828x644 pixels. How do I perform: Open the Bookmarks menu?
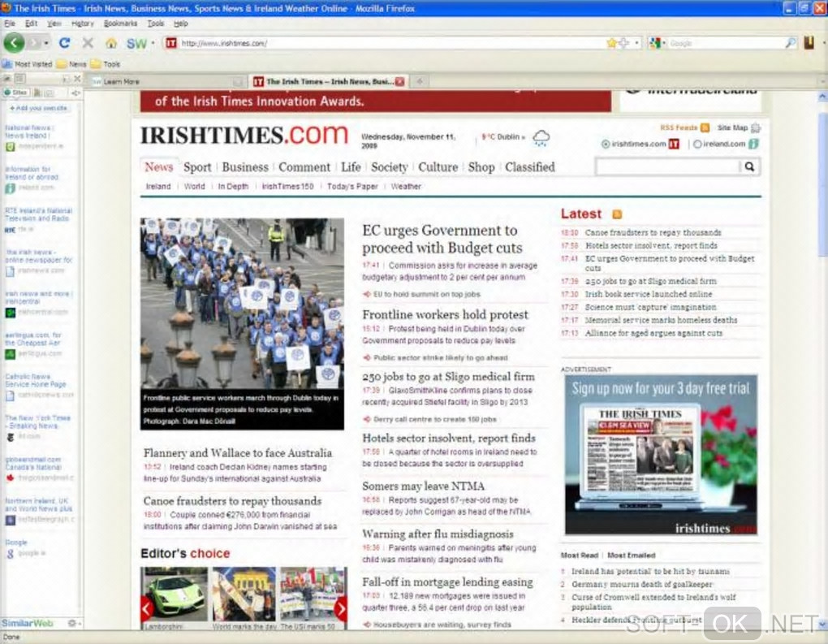120,24
